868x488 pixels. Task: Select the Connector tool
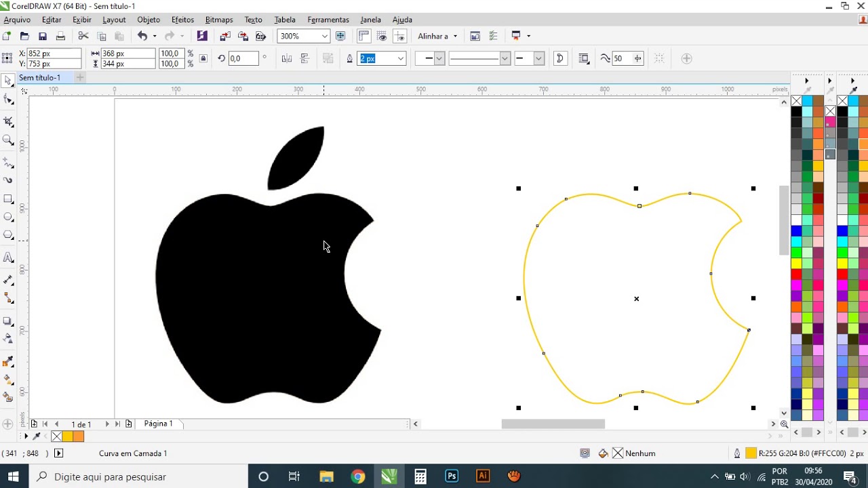8,298
